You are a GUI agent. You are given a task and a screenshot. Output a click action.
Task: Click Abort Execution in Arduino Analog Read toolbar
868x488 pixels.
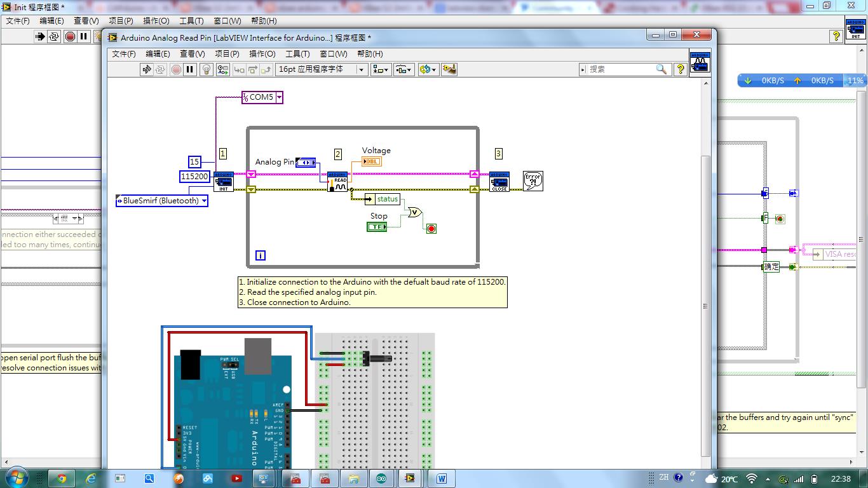pyautogui.click(x=176, y=69)
